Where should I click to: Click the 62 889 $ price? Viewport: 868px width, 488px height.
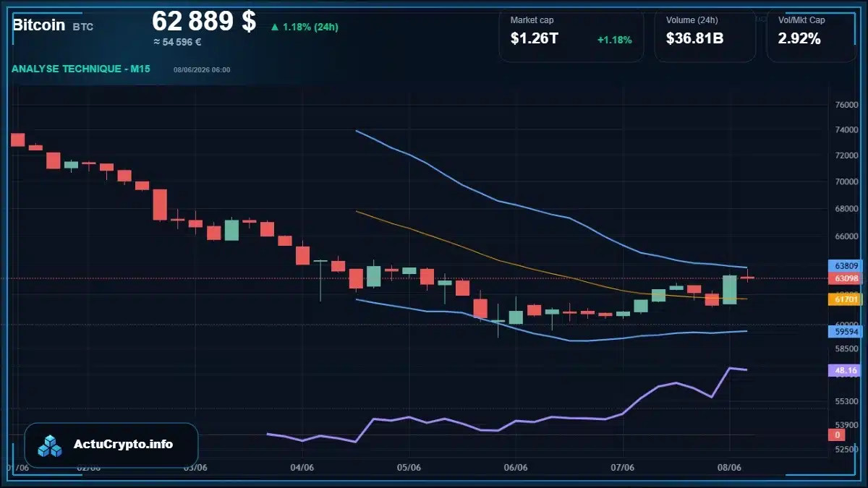pos(204,21)
